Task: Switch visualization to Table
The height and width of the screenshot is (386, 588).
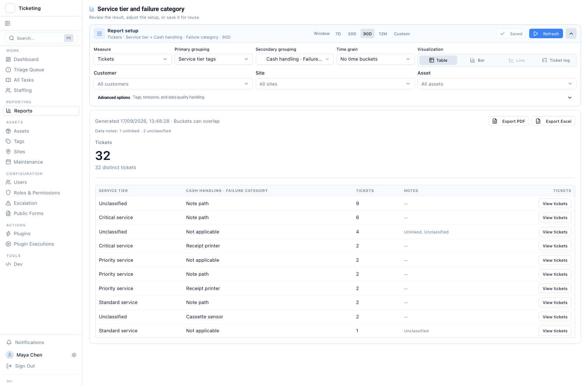Action: tap(438, 60)
